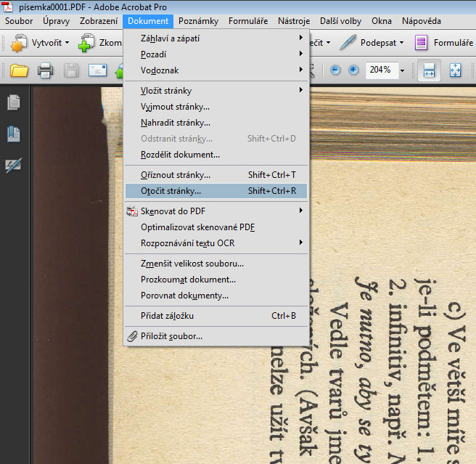Toggle the fit width scrolling mode button

coord(429,70)
